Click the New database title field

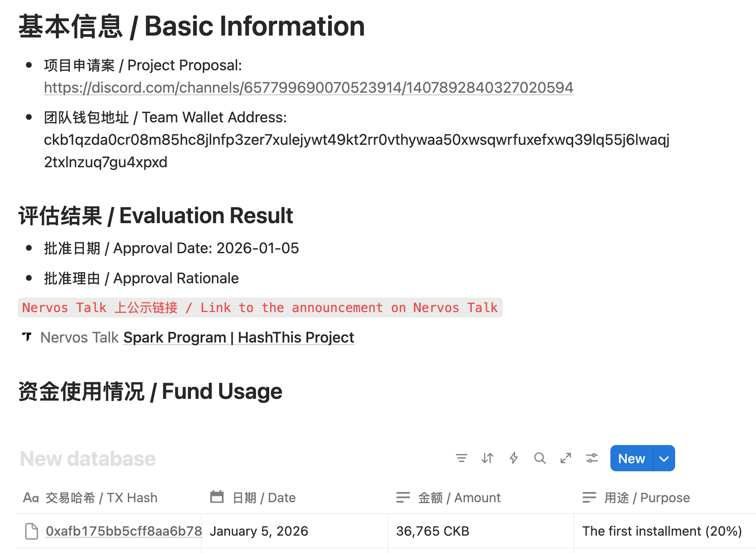(88, 459)
